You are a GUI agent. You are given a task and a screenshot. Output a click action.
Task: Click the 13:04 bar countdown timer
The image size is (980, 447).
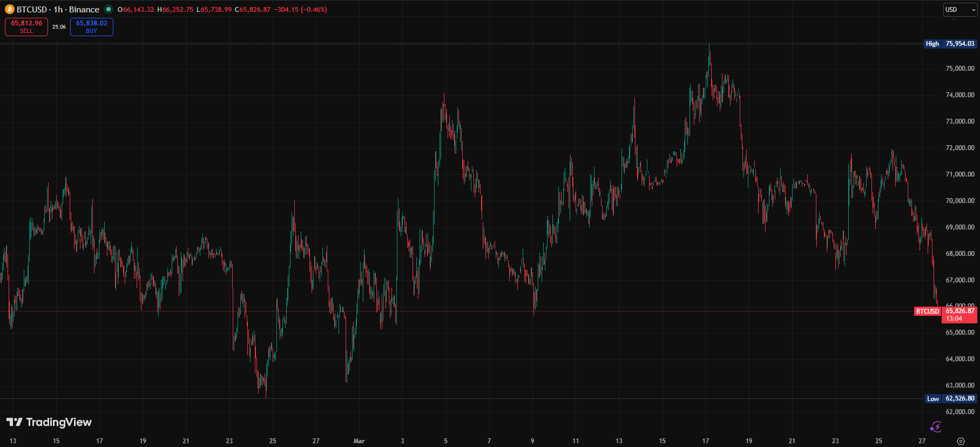(954, 319)
